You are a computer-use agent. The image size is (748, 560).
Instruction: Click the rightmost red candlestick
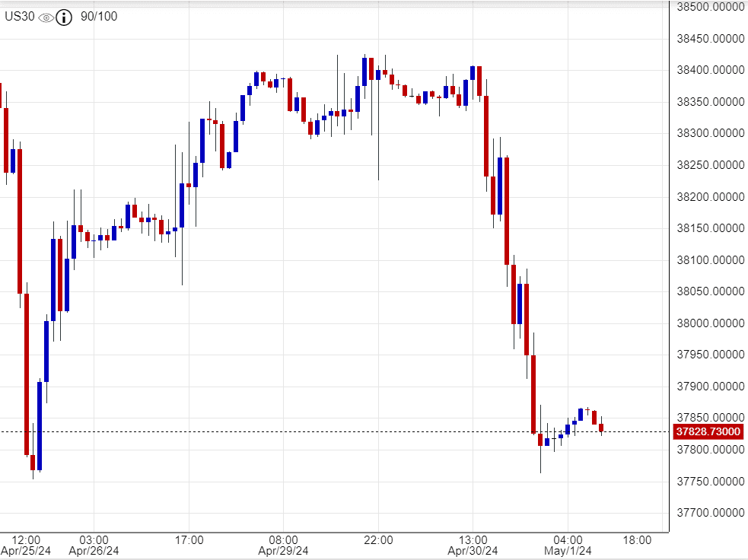[x=601, y=428]
